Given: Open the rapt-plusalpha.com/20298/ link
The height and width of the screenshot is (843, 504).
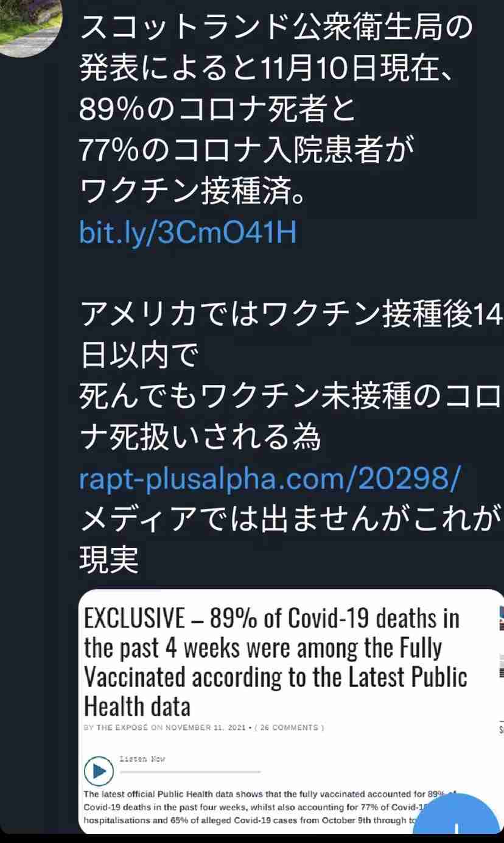Looking at the screenshot, I should point(271,480).
